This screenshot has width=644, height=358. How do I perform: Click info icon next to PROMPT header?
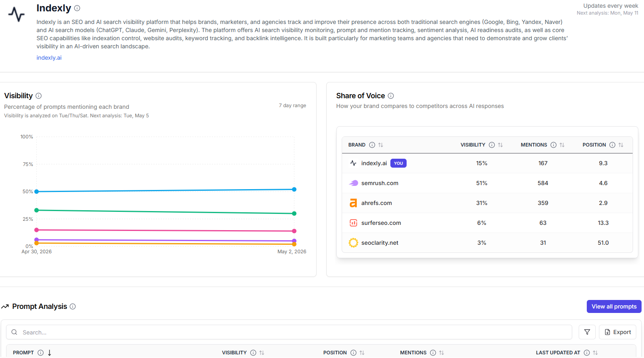[x=41, y=353]
